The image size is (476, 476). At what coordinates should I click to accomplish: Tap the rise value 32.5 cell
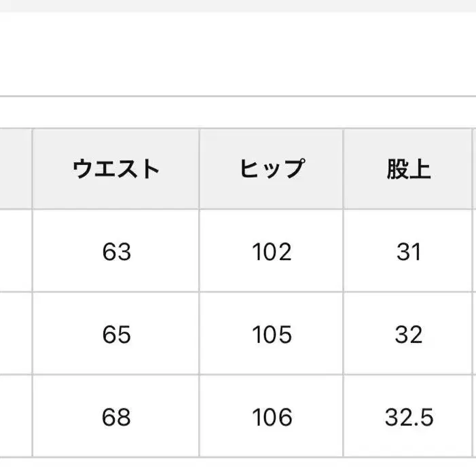408,416
